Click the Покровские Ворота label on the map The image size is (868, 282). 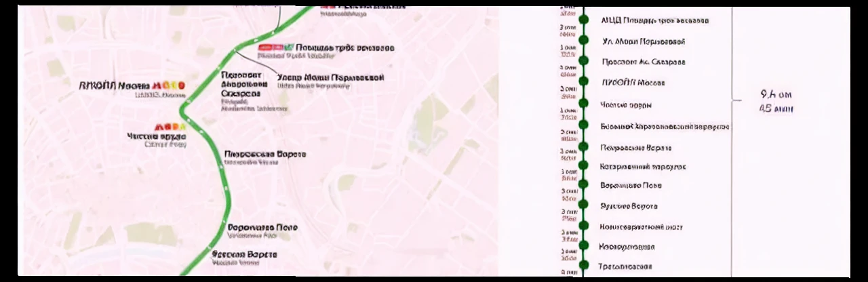(265, 155)
